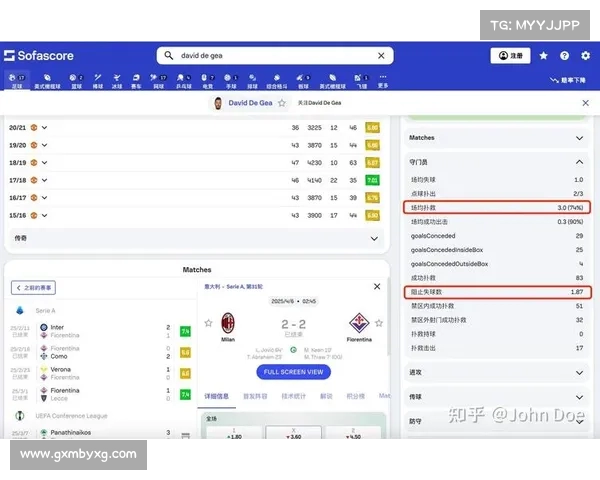Viewport: 600px width, 480px height.
Task: Open the 积分榜 standings tab
Action: pyautogui.click(x=355, y=396)
